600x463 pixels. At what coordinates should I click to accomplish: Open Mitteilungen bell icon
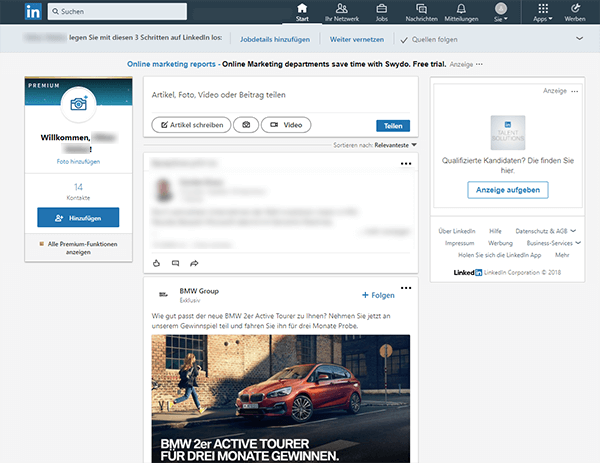[461, 12]
